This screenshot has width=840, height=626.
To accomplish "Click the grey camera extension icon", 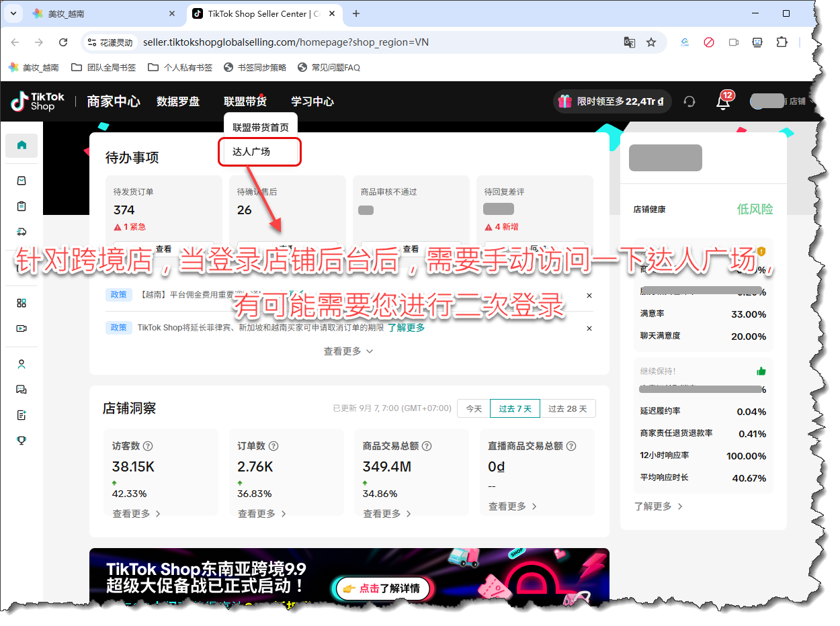I will [x=733, y=42].
